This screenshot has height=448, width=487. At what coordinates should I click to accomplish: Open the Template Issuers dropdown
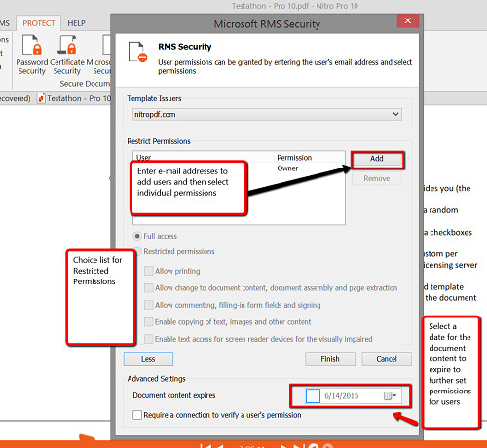(267, 114)
